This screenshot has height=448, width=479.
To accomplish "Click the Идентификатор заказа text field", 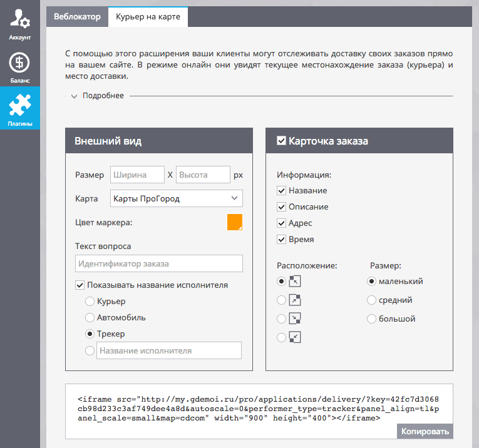I will click(158, 263).
